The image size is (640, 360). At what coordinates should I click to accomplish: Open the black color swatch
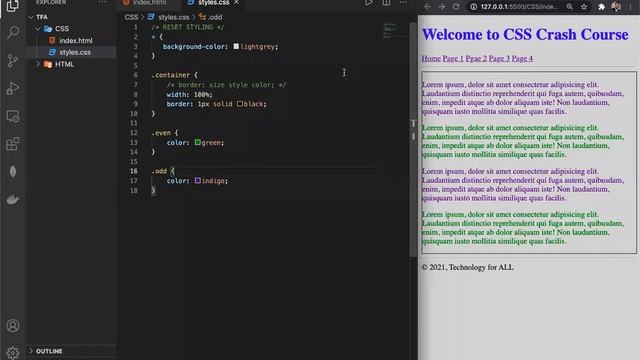click(240, 104)
